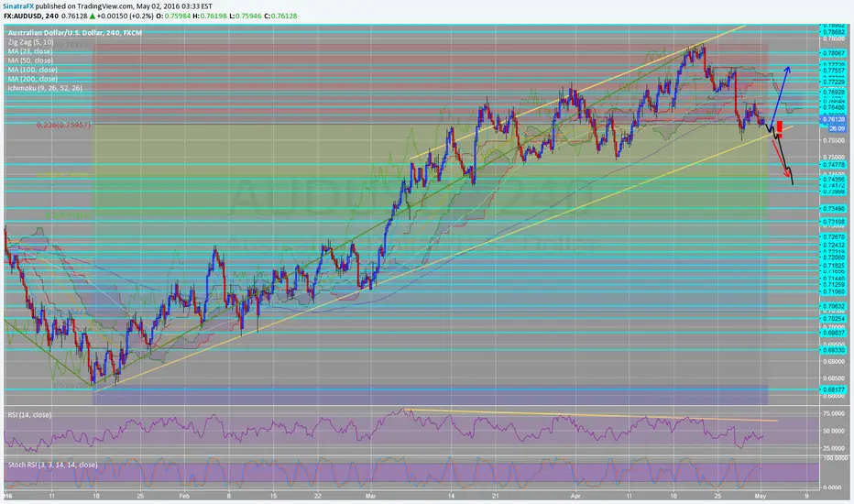Click the May date label on time axis
This screenshot has height=504, width=854.
761,497
